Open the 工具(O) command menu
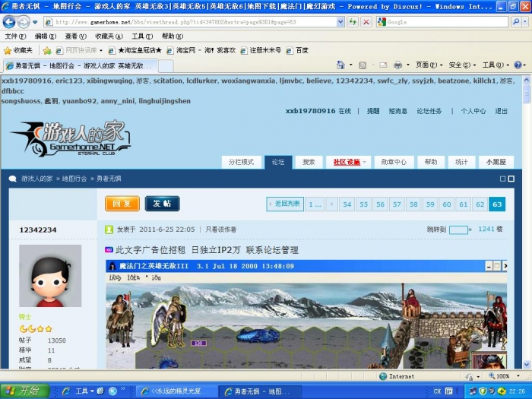The height and width of the screenshot is (399, 532). [496, 65]
